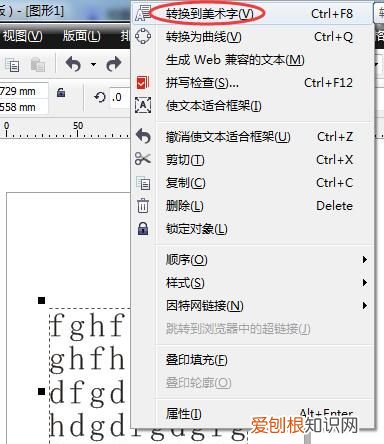
Task: Click the text line 'dfgd' in frame
Action: 87,394
